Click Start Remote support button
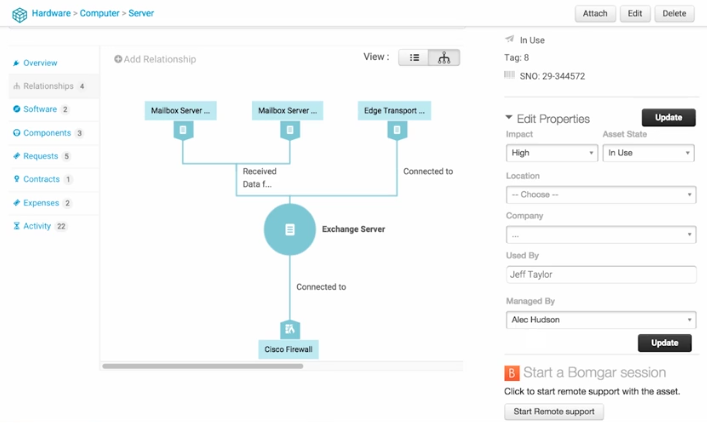This screenshot has height=423, width=707. (x=554, y=411)
